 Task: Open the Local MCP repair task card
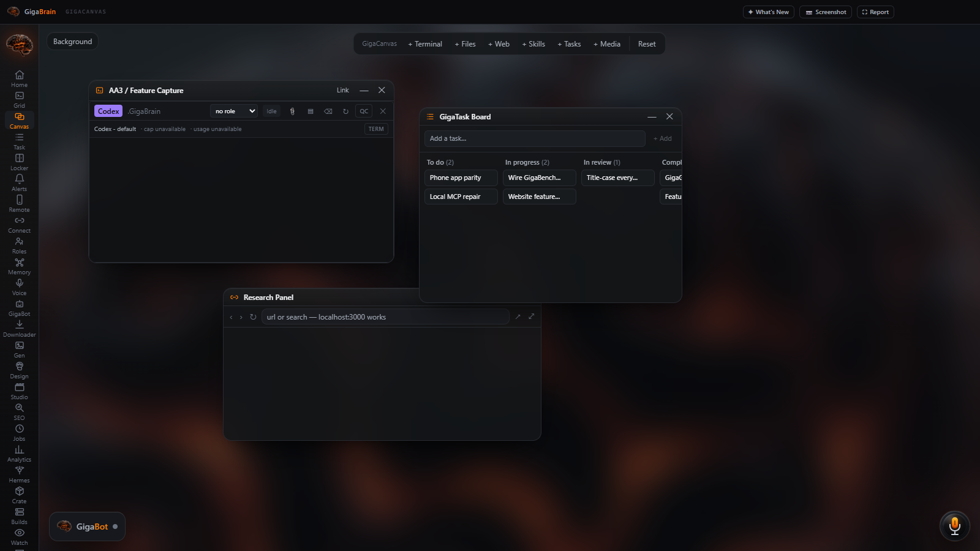461,197
